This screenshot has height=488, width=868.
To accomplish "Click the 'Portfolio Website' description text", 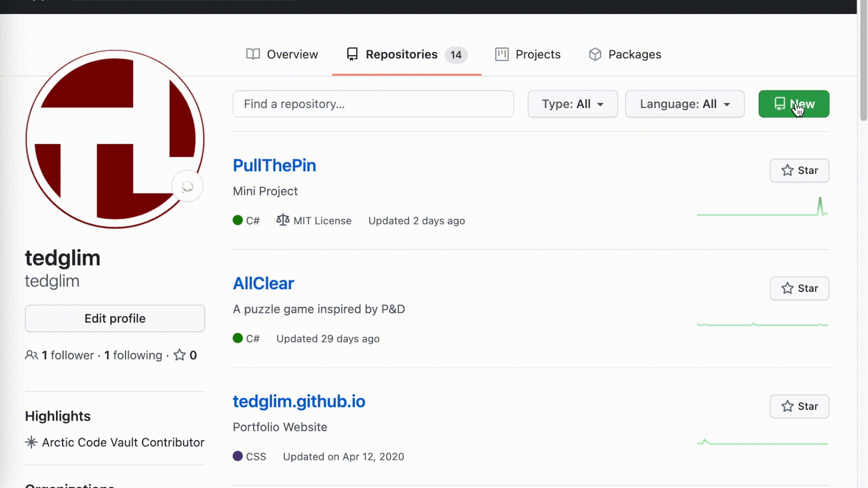I will (280, 427).
